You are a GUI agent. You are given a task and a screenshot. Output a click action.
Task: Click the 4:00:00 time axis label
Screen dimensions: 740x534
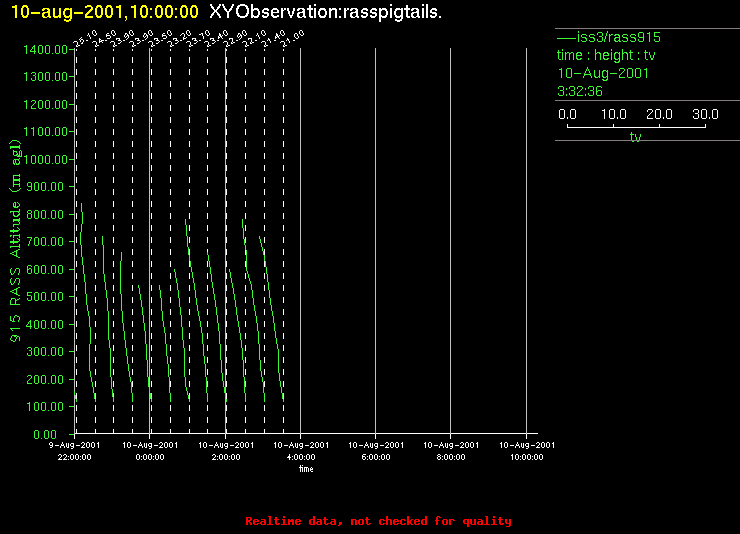tap(301, 457)
